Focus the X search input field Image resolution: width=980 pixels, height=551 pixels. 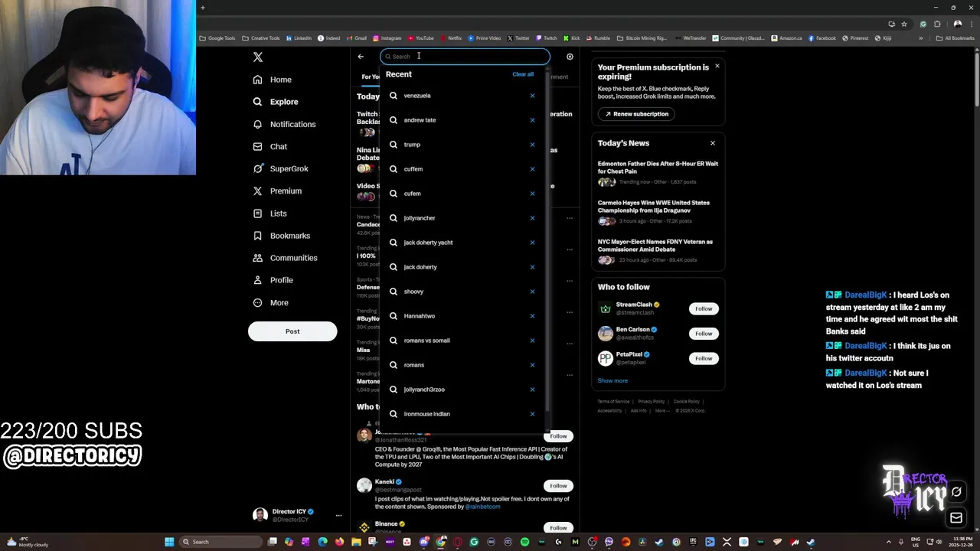[x=465, y=57]
